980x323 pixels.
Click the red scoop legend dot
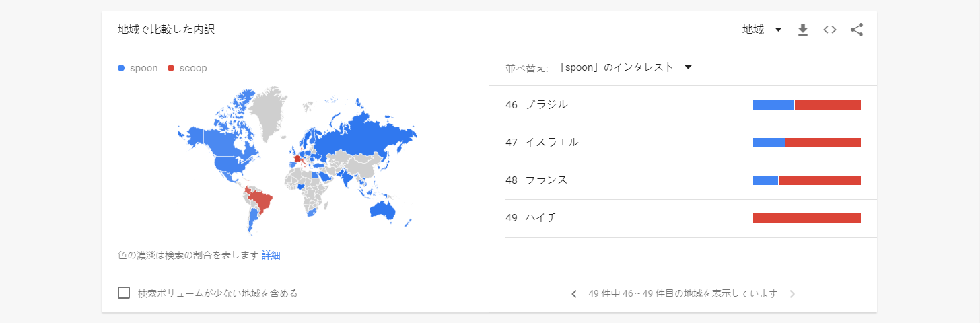[171, 68]
